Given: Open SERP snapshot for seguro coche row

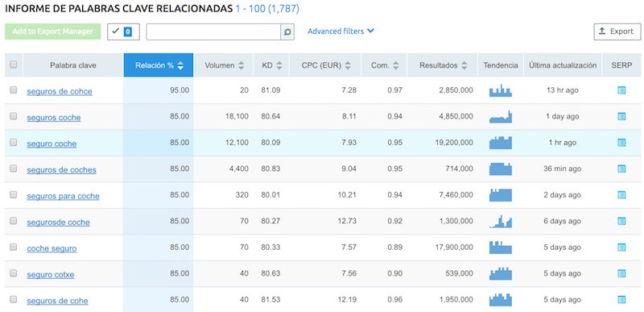Looking at the screenshot, I should [x=621, y=143].
